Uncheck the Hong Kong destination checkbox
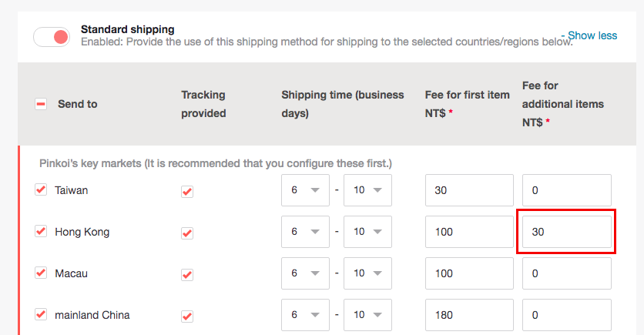Image resolution: width=644 pixels, height=335 pixels. point(41,231)
